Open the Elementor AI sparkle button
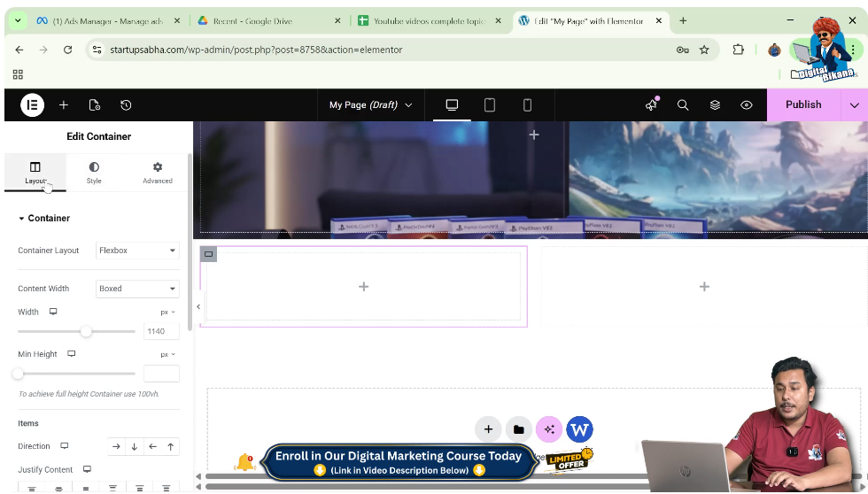The height and width of the screenshot is (494, 868). (549, 429)
